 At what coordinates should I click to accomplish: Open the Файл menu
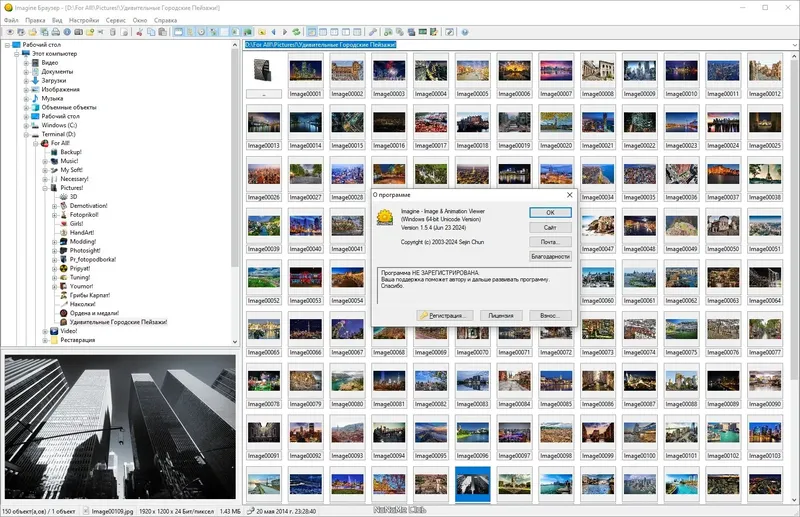(x=11, y=20)
